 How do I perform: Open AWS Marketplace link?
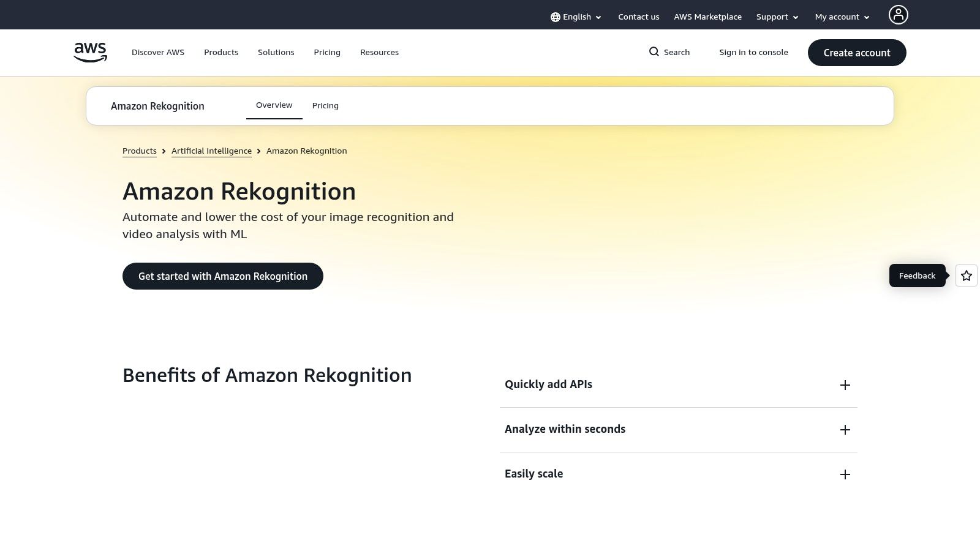[708, 17]
